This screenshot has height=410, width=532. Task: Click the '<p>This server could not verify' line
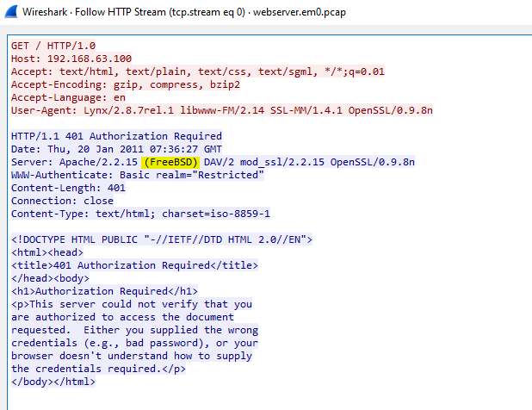tap(132, 304)
